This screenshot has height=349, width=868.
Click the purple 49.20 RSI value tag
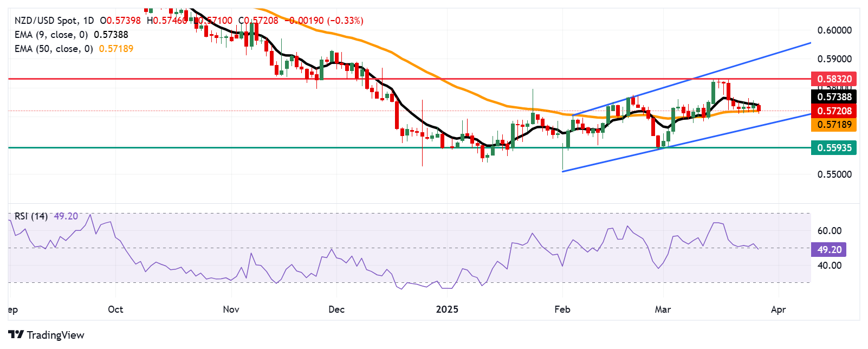pos(829,250)
